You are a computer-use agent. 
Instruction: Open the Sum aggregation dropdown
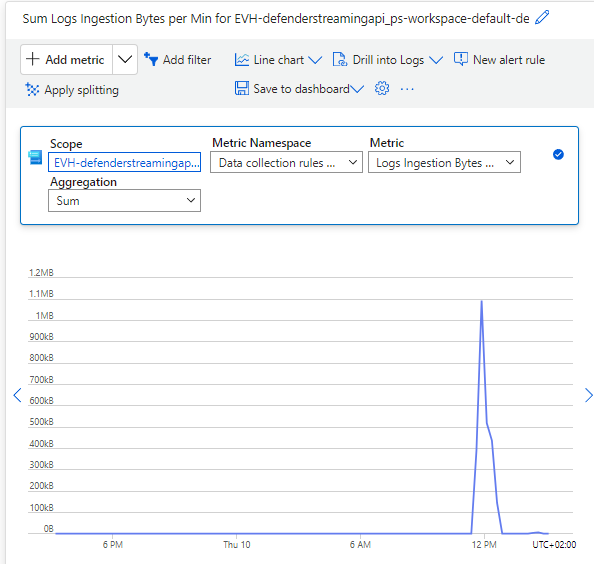coord(124,200)
